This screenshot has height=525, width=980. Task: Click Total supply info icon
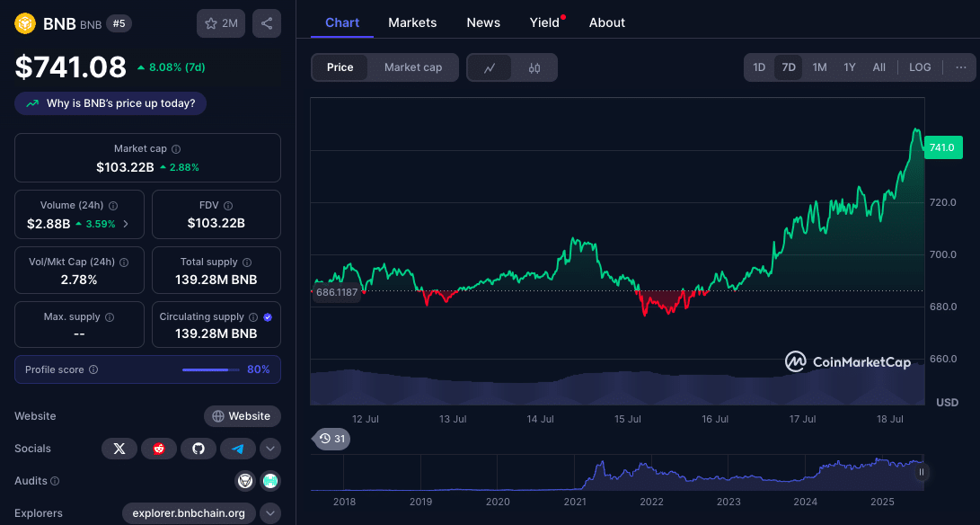tap(247, 262)
